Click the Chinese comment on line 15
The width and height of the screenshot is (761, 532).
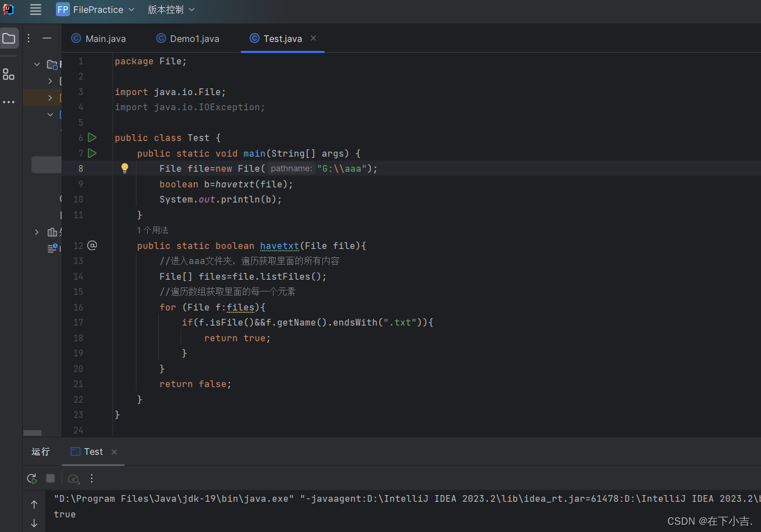click(x=227, y=291)
